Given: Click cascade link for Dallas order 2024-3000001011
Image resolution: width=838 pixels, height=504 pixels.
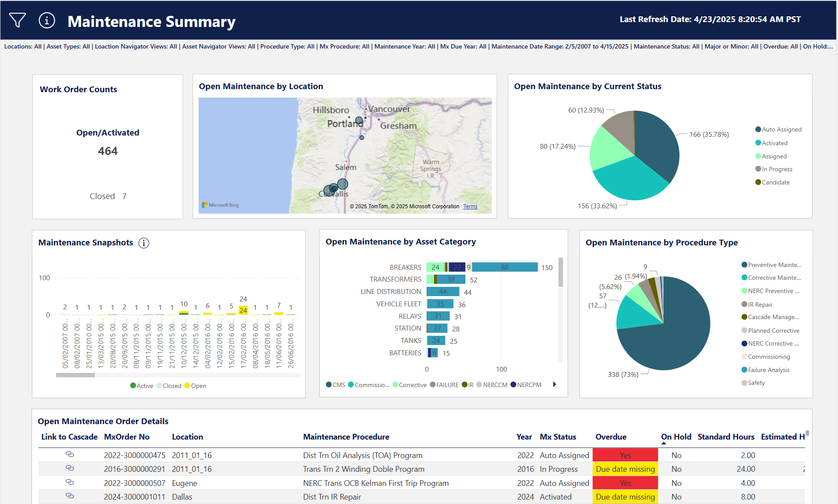Looking at the screenshot, I should [x=70, y=496].
